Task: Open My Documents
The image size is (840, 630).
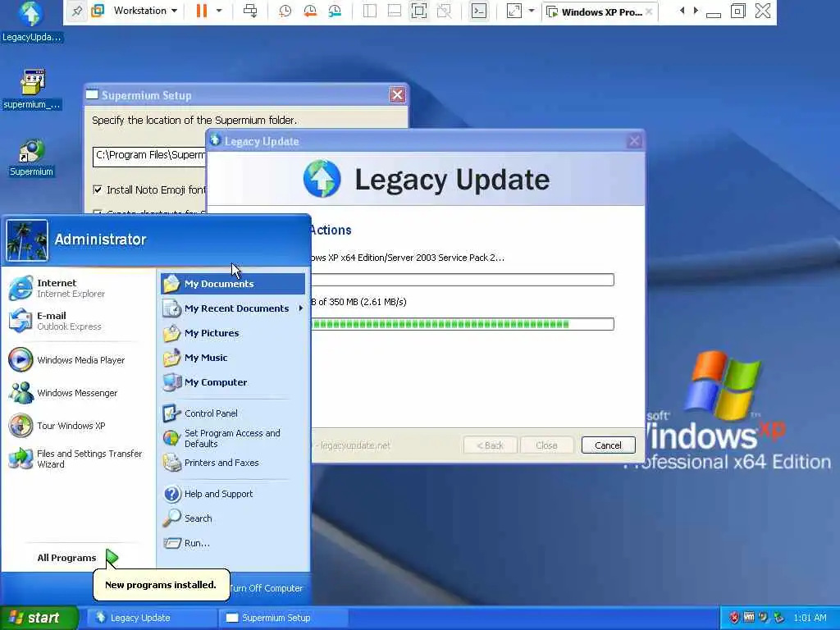Action: coord(232,284)
